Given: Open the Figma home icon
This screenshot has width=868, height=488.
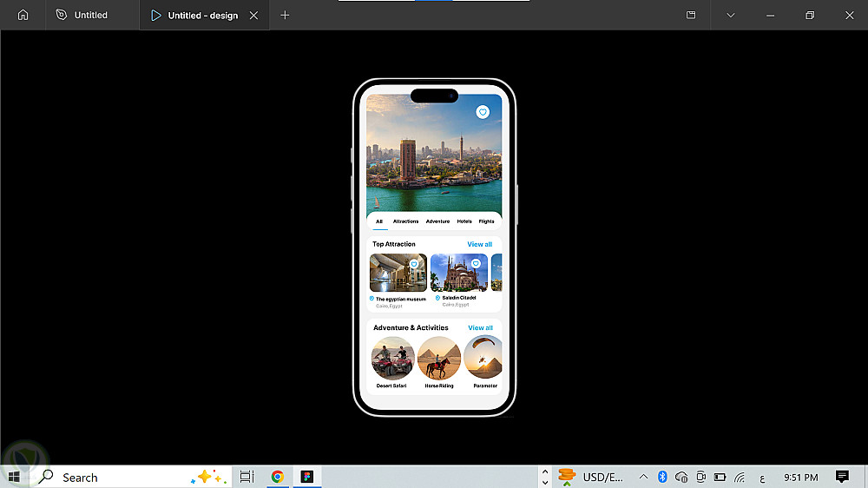Looking at the screenshot, I should coord(23,15).
